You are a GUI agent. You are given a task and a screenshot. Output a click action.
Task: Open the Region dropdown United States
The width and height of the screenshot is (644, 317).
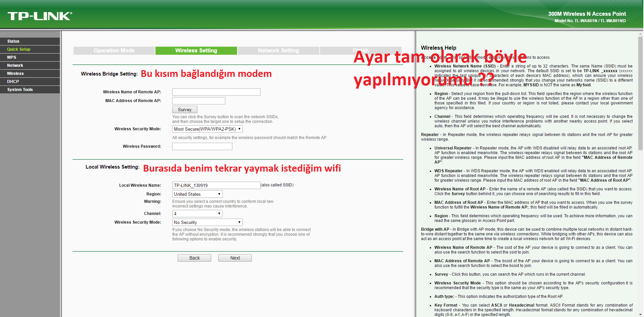pos(197,194)
